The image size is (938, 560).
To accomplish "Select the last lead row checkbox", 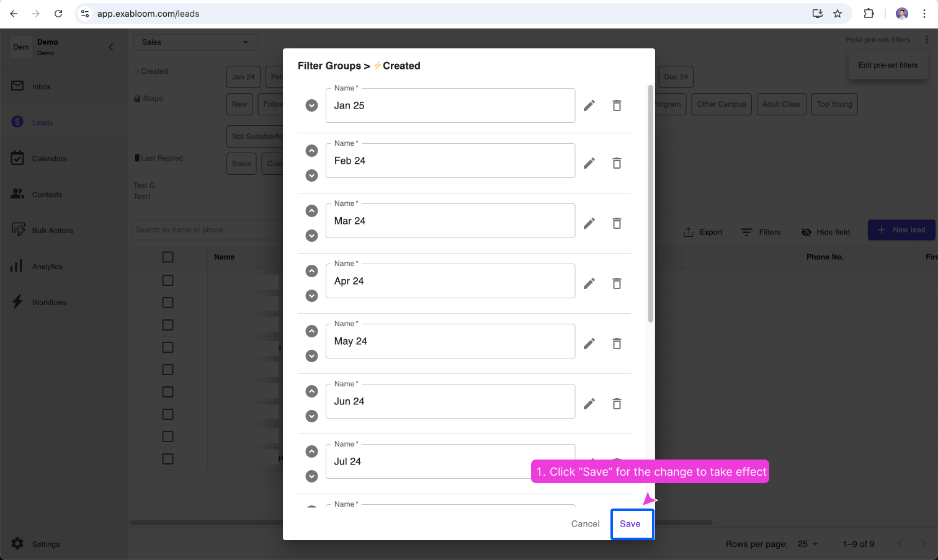I will [x=167, y=459].
